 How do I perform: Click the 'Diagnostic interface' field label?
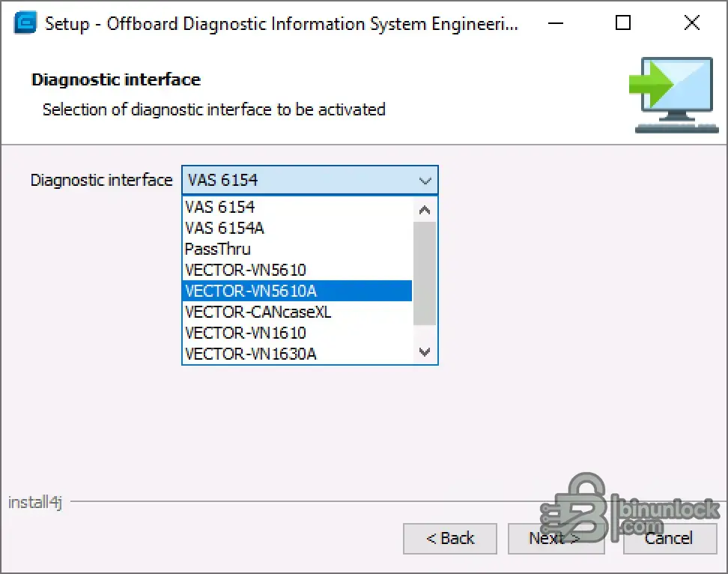(x=101, y=180)
